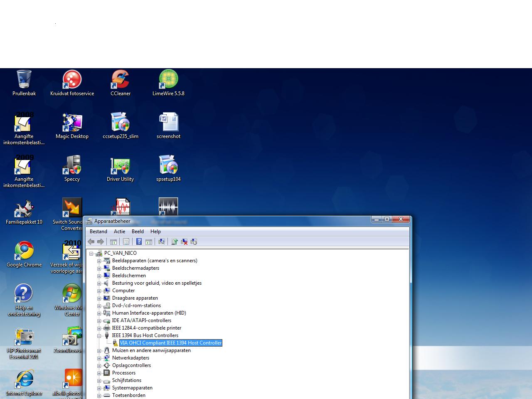
Task: Collapse the PC_VAN_NICO root node
Action: pos(91,253)
